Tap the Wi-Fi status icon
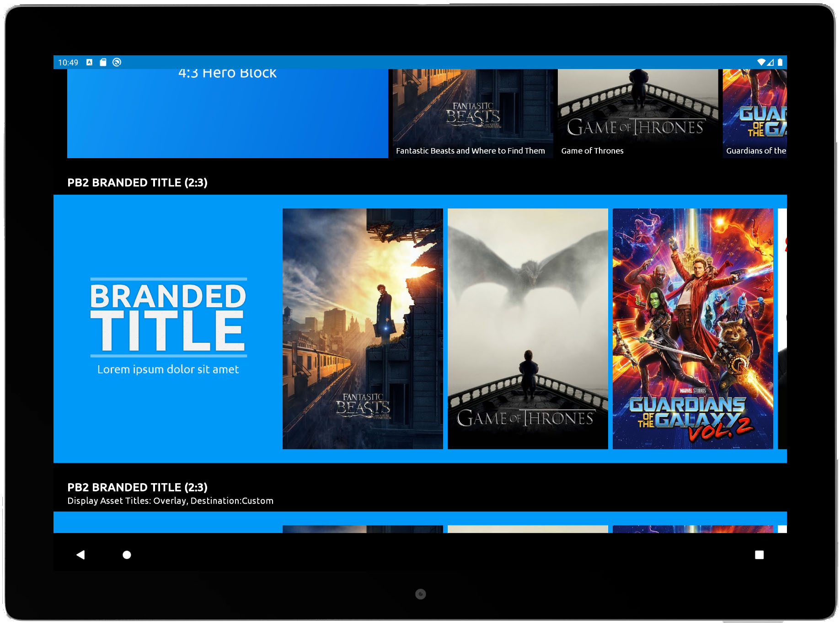 [x=761, y=62]
